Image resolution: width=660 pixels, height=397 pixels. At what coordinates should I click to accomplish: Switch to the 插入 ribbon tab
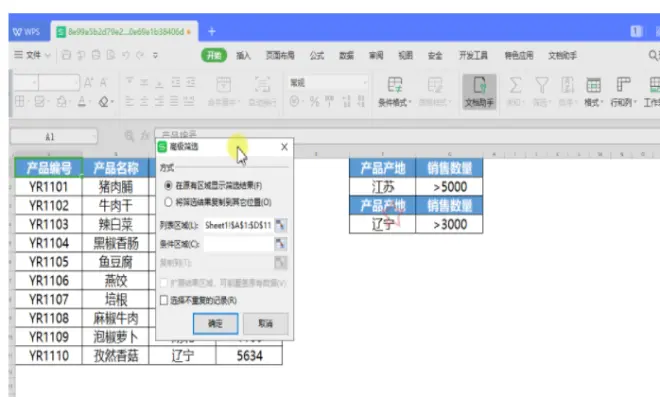(x=243, y=55)
